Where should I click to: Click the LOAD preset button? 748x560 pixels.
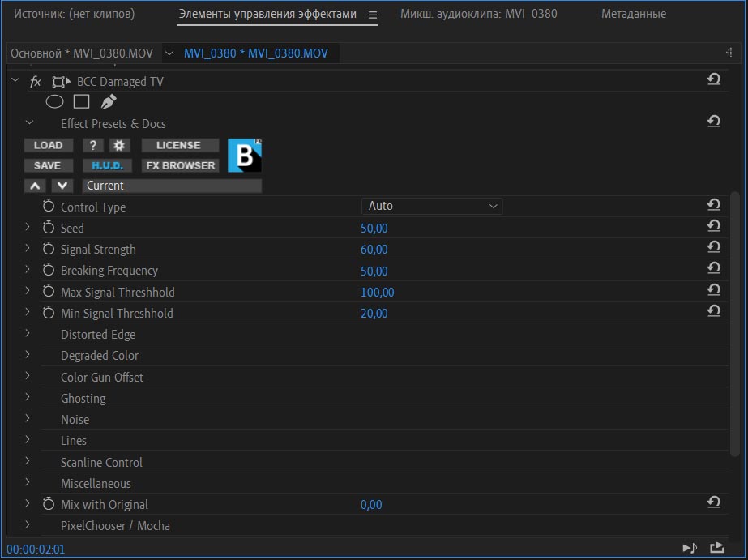tap(49, 145)
